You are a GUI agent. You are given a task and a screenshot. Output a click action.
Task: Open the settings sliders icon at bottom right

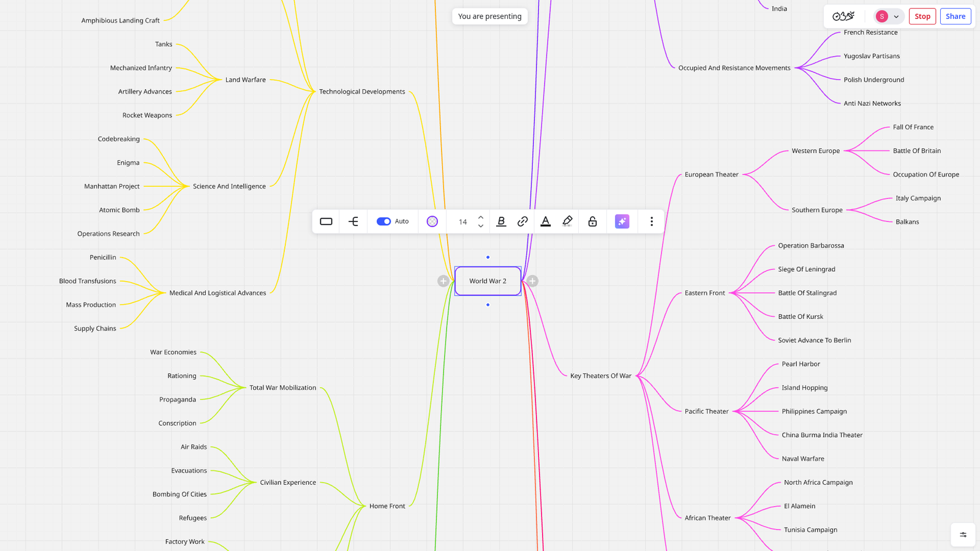click(x=963, y=534)
